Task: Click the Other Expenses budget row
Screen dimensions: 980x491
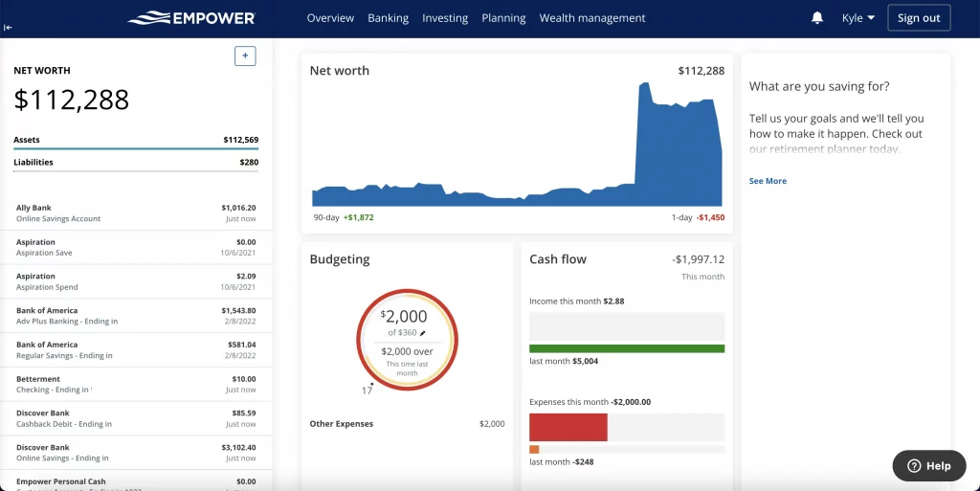Action: point(407,424)
